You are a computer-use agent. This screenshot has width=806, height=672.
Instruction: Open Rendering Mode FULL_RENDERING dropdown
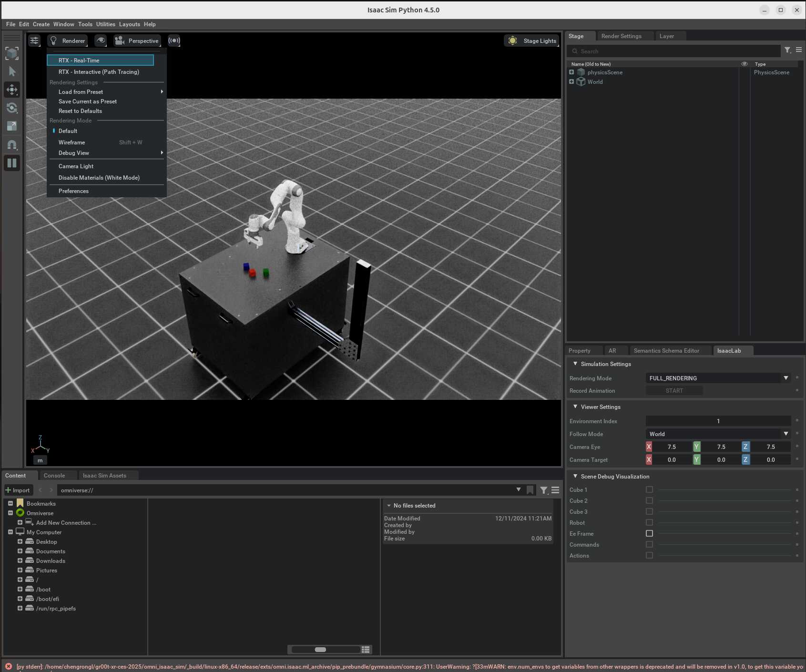point(718,378)
